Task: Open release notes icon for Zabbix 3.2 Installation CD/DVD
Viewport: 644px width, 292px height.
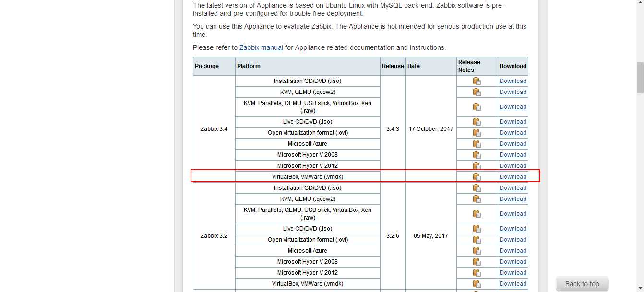Action: pyautogui.click(x=477, y=188)
